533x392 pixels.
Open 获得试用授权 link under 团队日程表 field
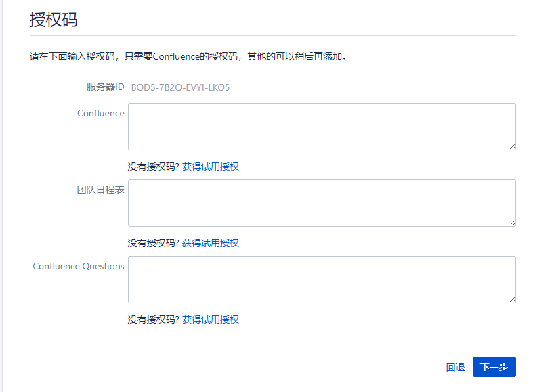click(211, 243)
